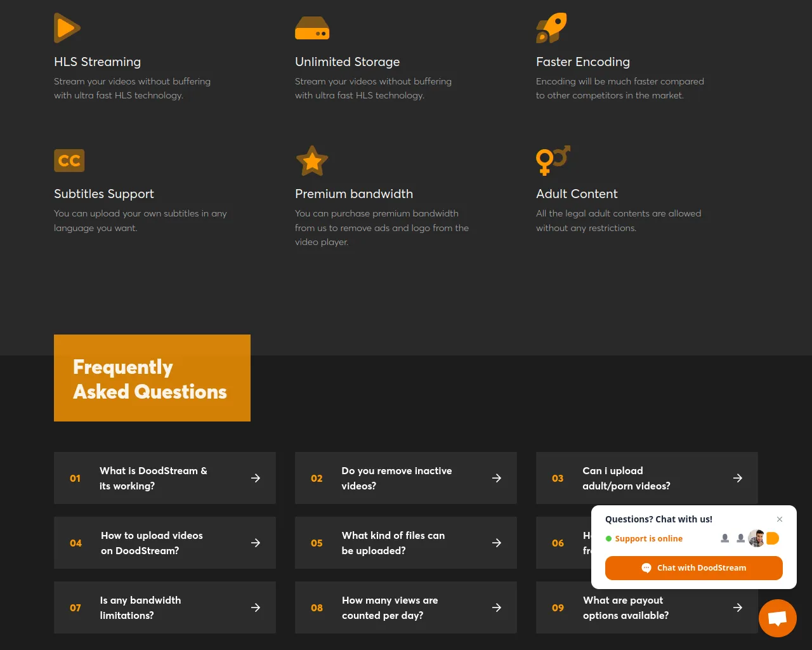Click the Premium bandwidth star icon
Screen dimensions: 812x650
312,161
